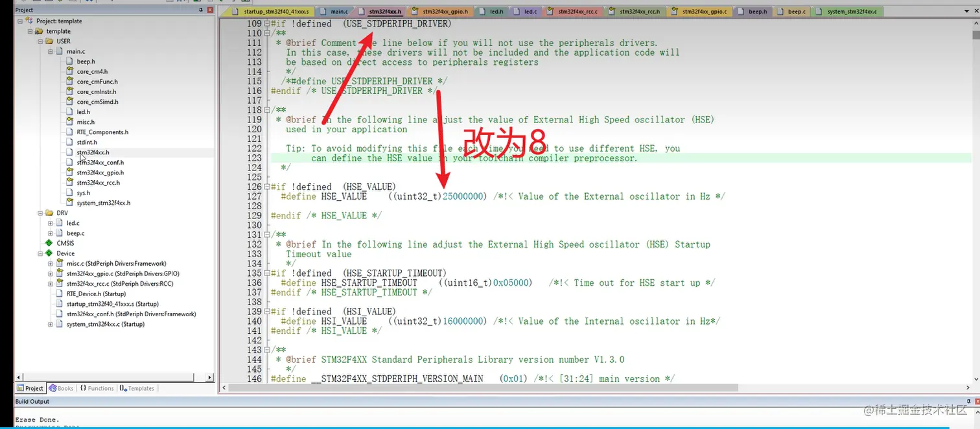Expand the beep.c node under DRV

[x=51, y=233]
